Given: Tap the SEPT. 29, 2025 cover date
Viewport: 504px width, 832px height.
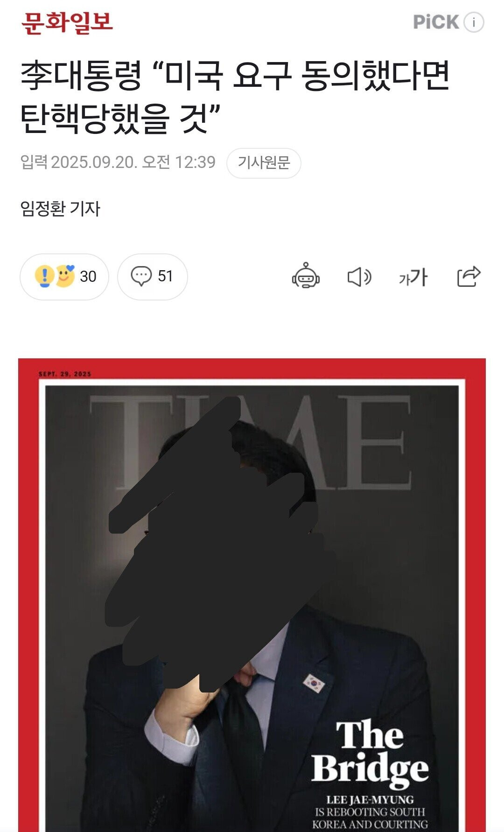Looking at the screenshot, I should [x=65, y=374].
